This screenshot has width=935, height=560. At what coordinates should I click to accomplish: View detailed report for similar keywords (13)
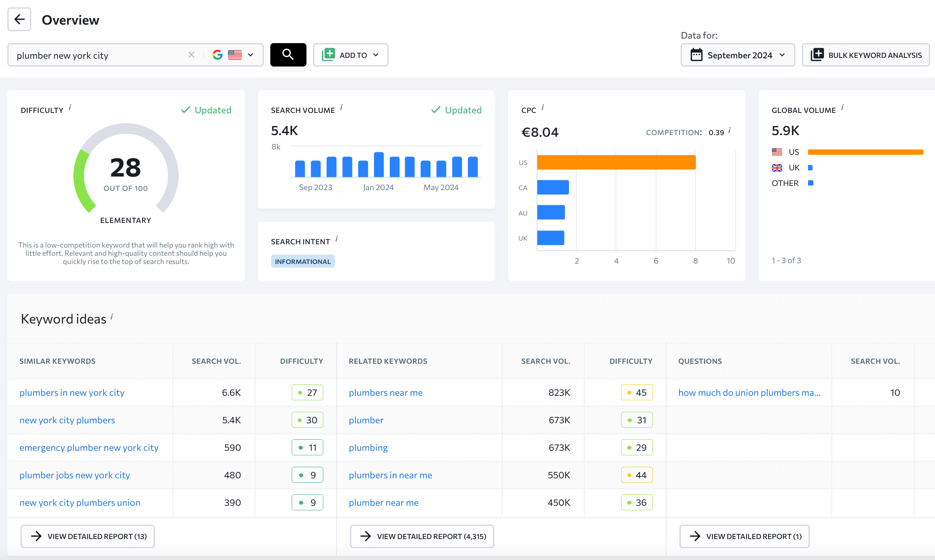(88, 536)
